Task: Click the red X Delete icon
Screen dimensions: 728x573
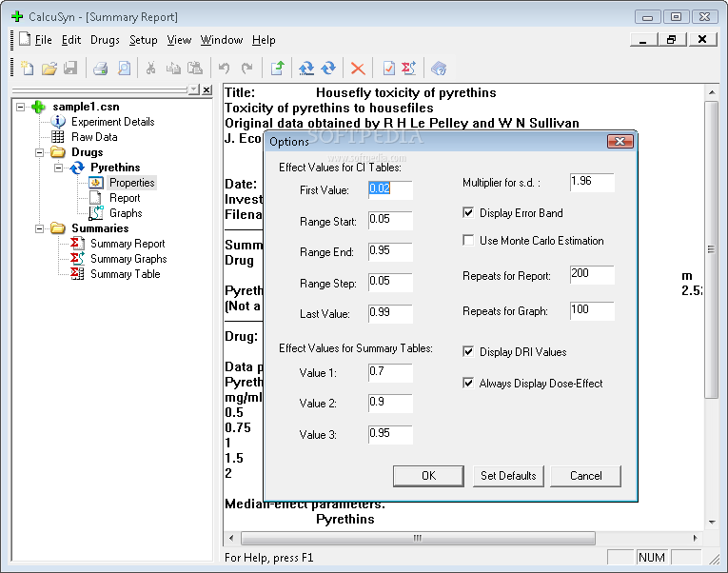Action: [358, 69]
